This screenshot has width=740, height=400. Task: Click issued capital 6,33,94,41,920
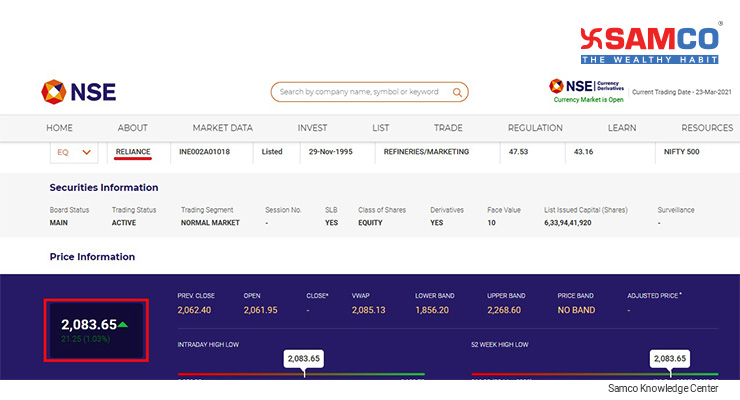point(568,223)
